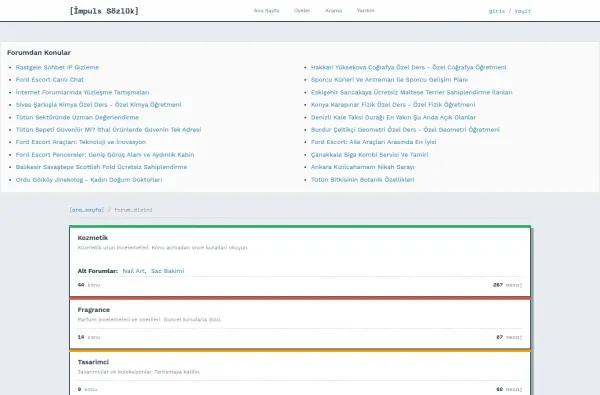Open the Sac Bakimi subforum
Image resolution: width=600 pixels, height=395 pixels.
pos(167,271)
